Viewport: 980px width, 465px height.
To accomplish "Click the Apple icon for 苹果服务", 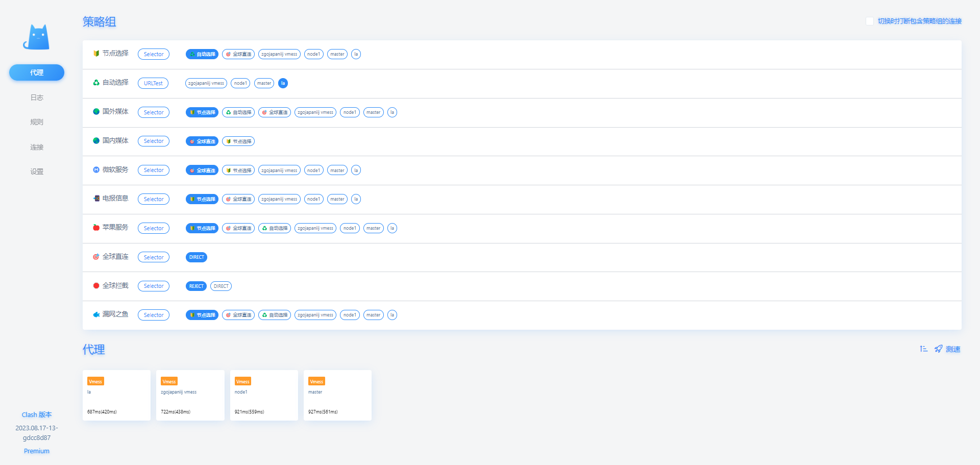I will [96, 228].
